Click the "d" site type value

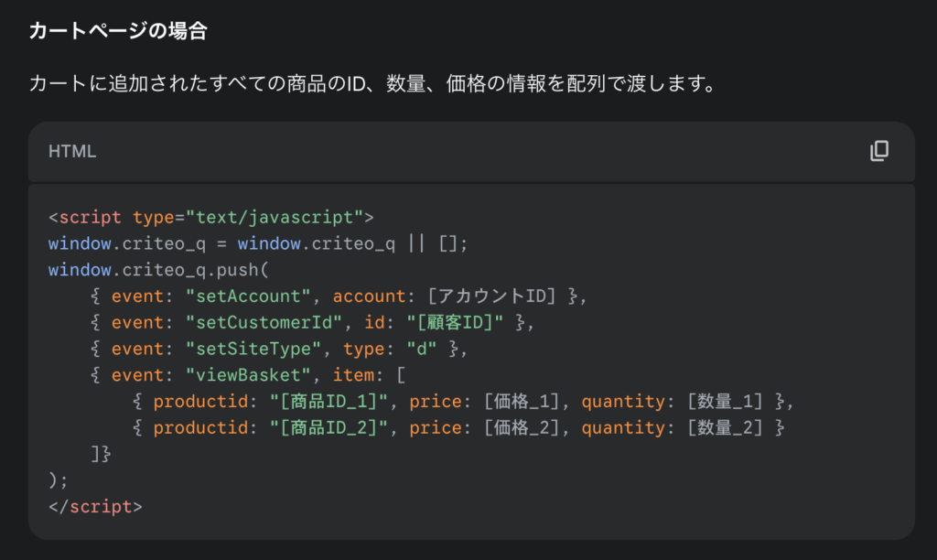coord(422,350)
